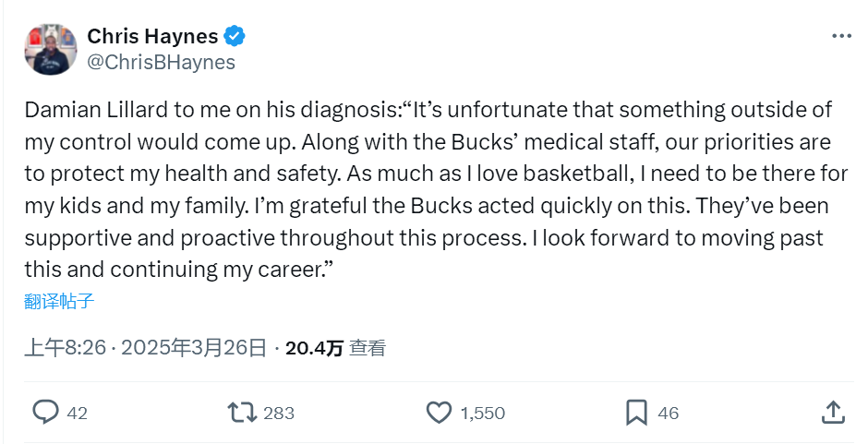
Task: Open the 上午8:26 · 2025年3月26日 timestamp
Action: tap(145, 348)
